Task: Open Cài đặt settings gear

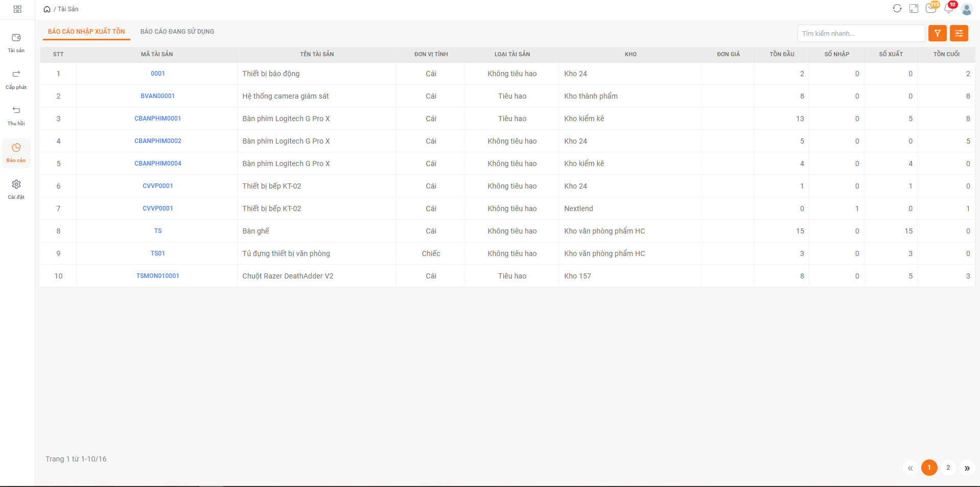Action: click(x=16, y=189)
